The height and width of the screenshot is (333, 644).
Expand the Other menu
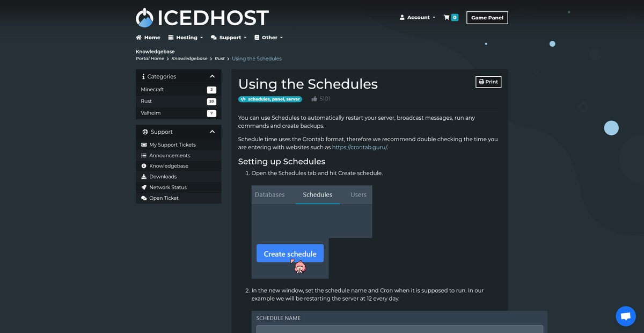coord(268,38)
